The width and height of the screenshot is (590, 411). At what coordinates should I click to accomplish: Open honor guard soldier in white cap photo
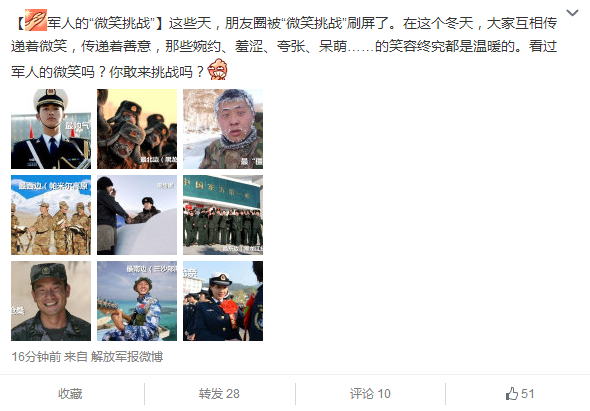[51, 129]
